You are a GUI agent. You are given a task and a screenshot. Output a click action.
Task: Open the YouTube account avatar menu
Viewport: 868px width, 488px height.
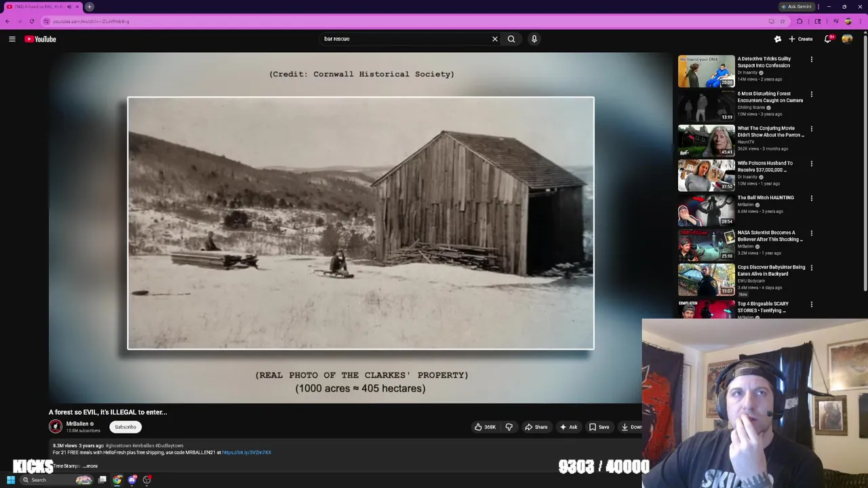tap(847, 39)
